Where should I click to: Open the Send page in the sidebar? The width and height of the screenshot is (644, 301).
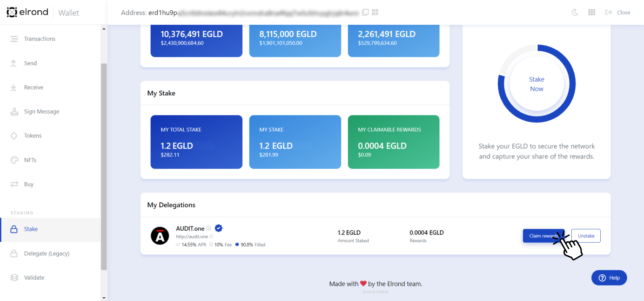pyautogui.click(x=50, y=63)
